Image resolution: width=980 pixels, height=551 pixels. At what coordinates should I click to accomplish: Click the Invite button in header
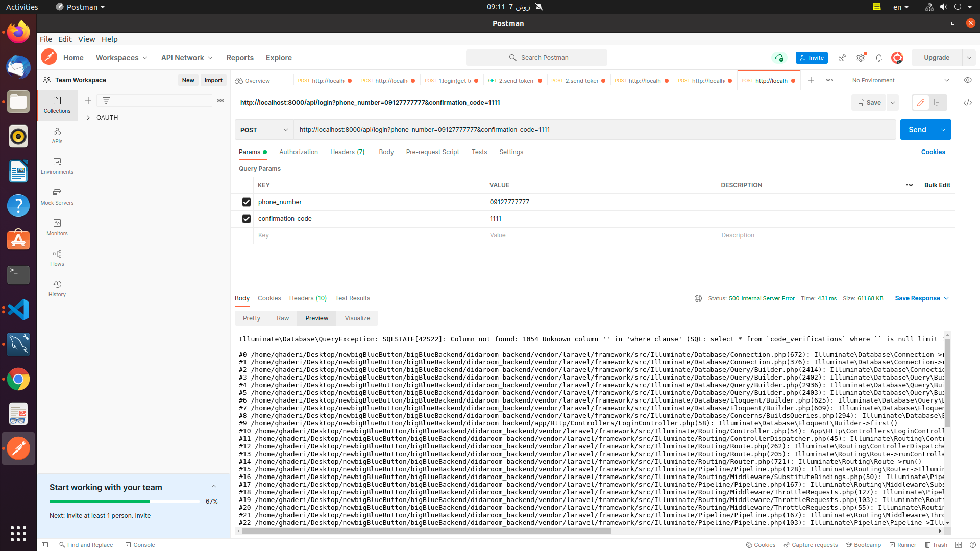pyautogui.click(x=812, y=58)
